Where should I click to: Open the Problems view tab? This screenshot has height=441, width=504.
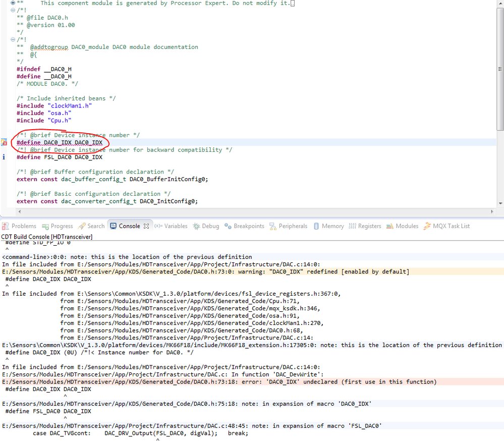(19, 226)
